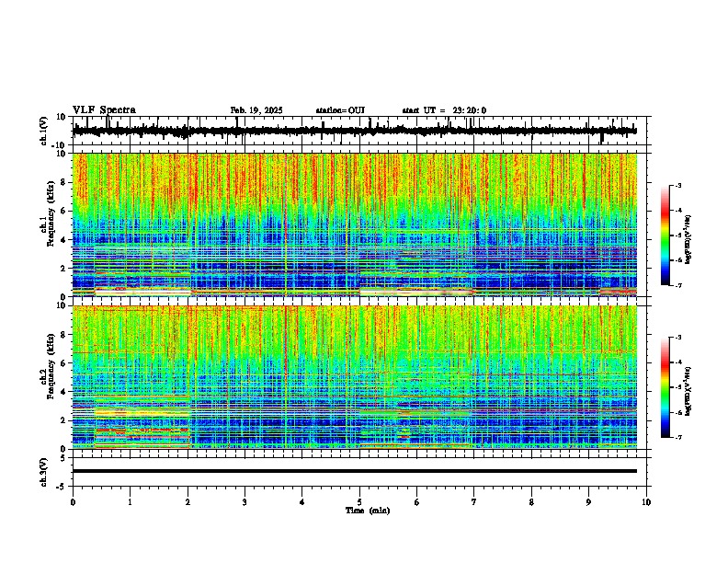This screenshot has height=563, width=728.
Task: Click inside the ch.1 spectrogram panel
Action: point(354,224)
